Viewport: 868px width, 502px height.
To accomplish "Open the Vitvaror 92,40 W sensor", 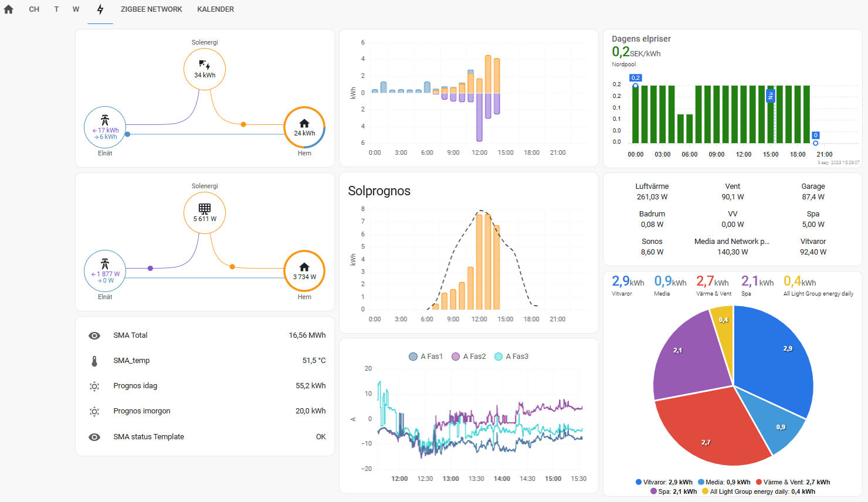I will (813, 247).
